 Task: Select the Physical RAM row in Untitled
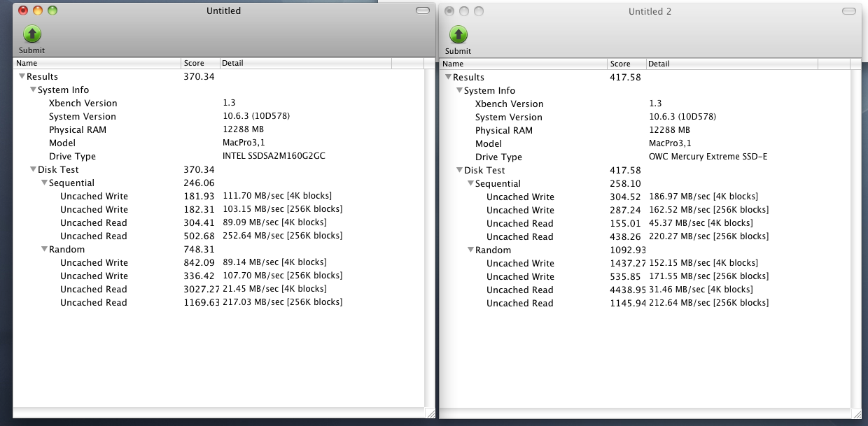coord(218,129)
